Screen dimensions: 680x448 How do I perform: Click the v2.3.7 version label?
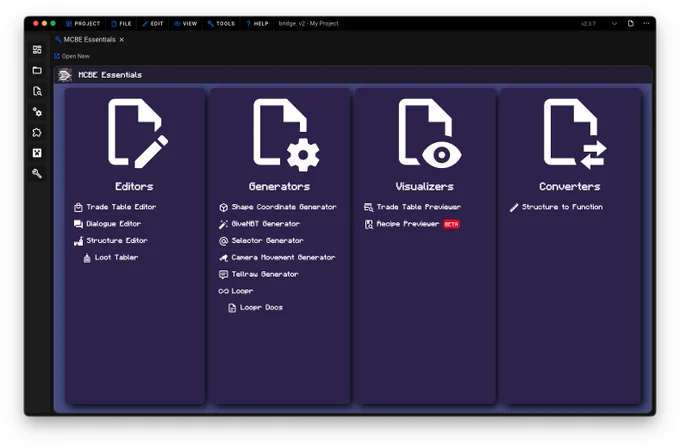[x=588, y=23]
